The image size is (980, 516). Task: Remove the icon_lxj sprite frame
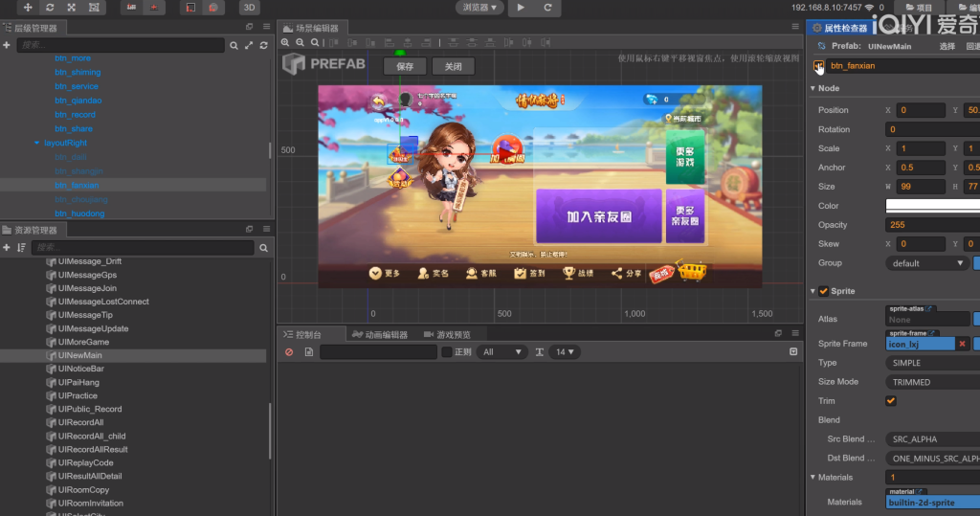(x=963, y=344)
